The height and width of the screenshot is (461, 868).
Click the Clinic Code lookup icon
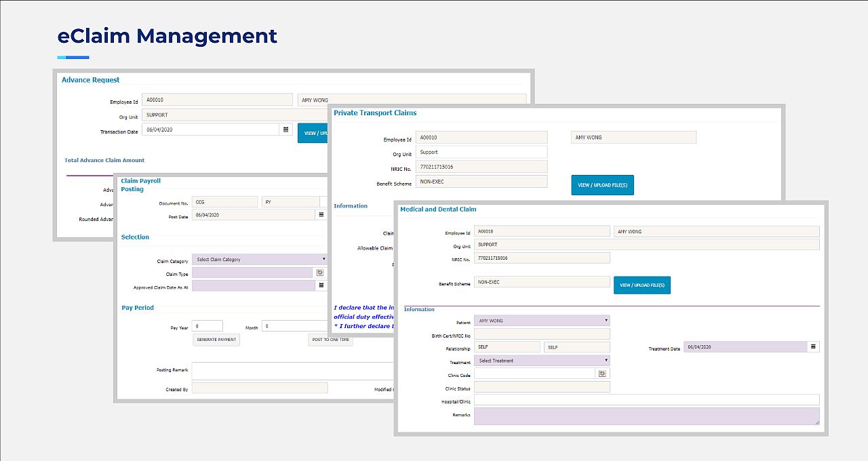(x=602, y=374)
